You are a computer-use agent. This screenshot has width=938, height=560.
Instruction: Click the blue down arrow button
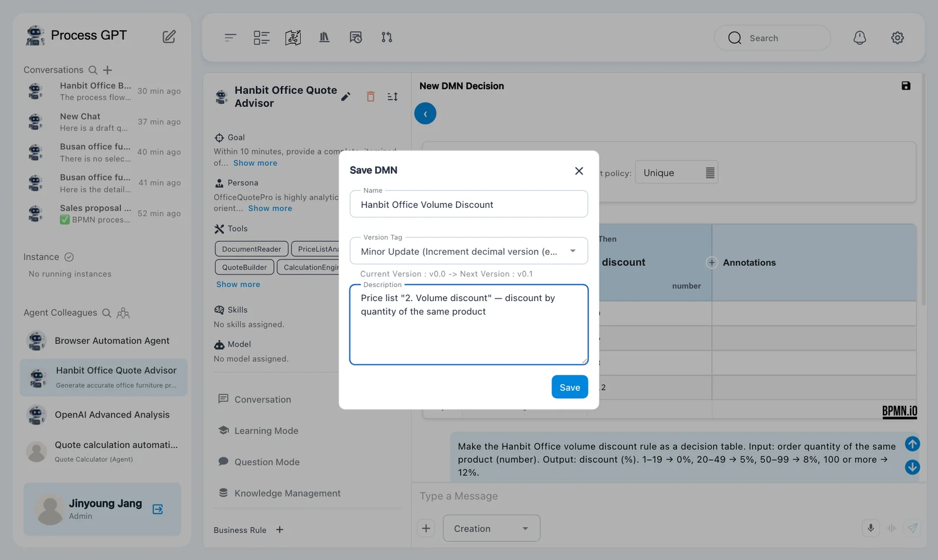click(912, 467)
